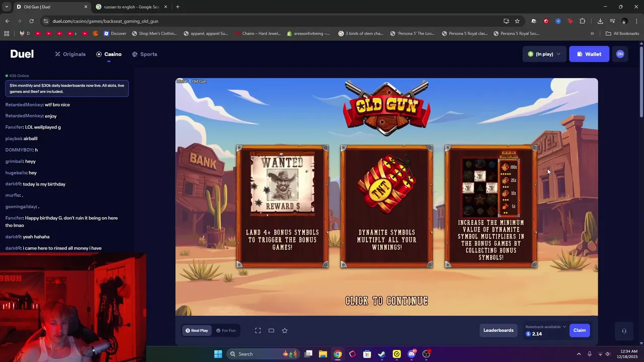Screen dimensions: 644x362
Task: Open Windows Start menu
Action: pyautogui.click(x=218, y=354)
